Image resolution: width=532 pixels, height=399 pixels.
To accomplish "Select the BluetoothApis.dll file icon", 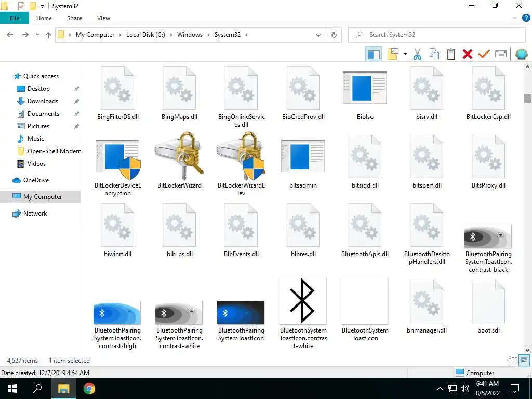I will (x=365, y=225).
